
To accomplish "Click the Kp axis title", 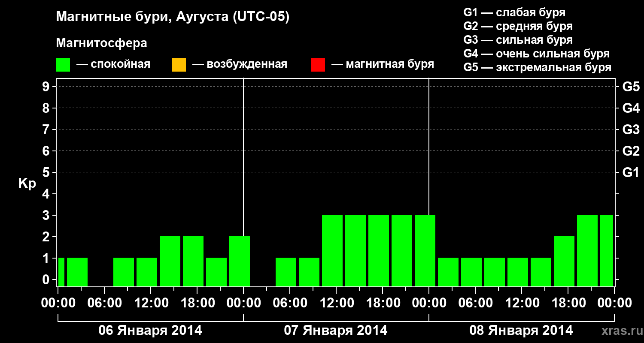I will [27, 184].
